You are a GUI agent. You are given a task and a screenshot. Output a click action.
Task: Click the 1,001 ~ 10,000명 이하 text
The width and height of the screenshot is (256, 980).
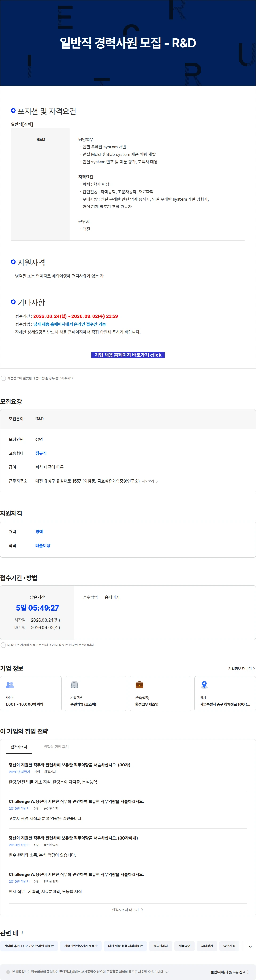tap(24, 704)
